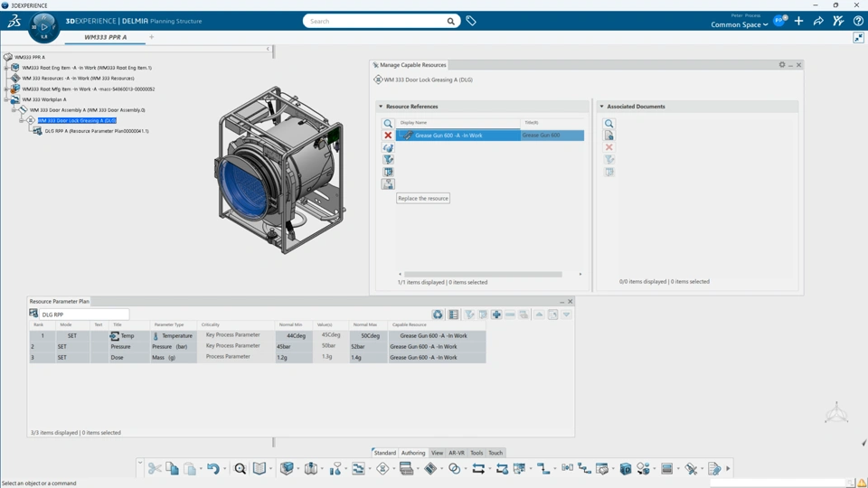Collapse the WM 333 Workplan A node
This screenshot has height=488, width=868.
6,99
